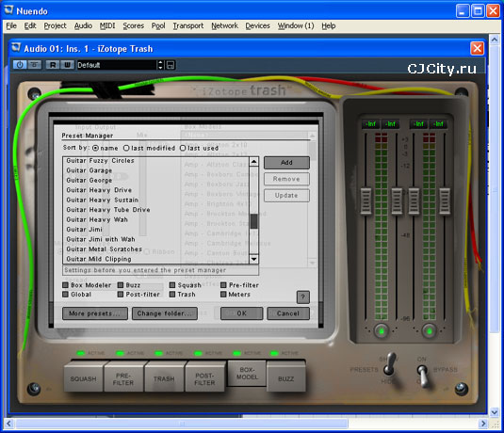Tick the Trash checkbox

tap(172, 295)
